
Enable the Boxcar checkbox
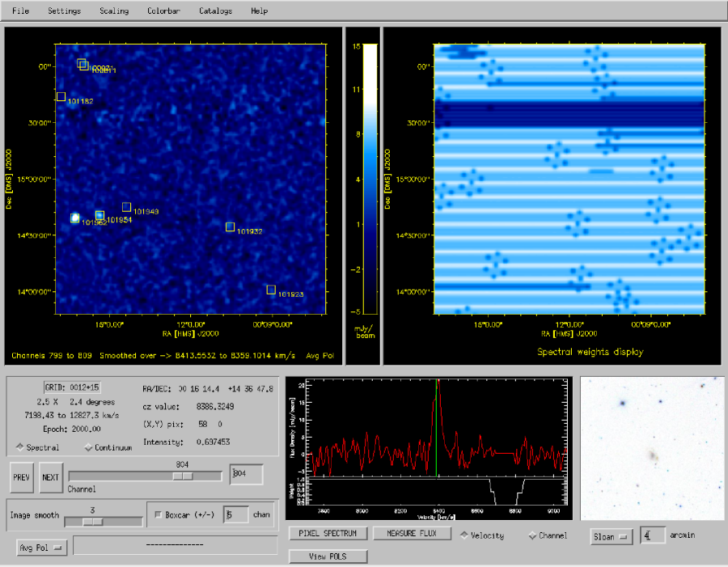(x=158, y=514)
